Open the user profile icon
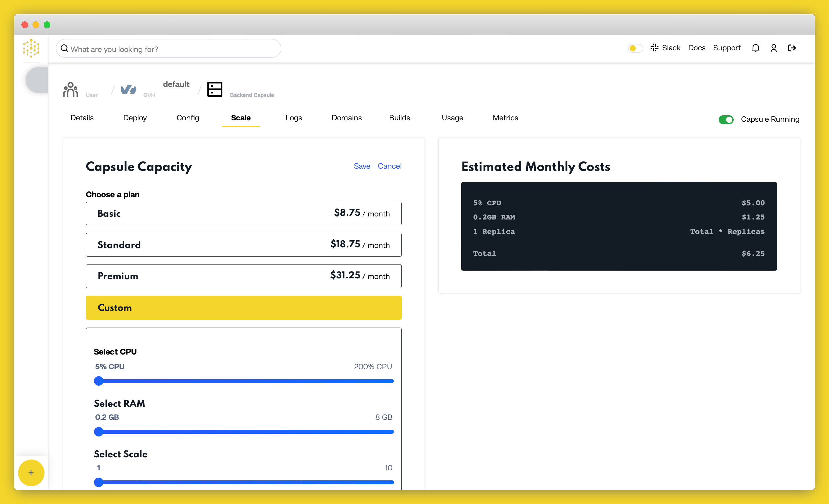829x504 pixels. (x=773, y=48)
